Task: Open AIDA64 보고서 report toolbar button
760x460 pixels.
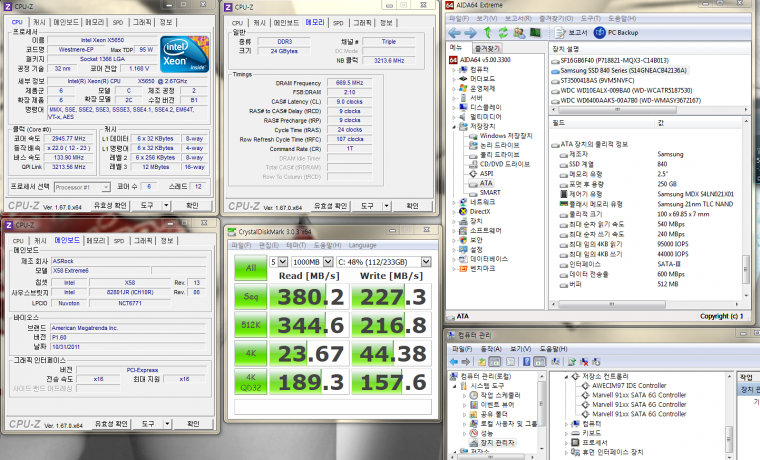Action: pyautogui.click(x=571, y=32)
